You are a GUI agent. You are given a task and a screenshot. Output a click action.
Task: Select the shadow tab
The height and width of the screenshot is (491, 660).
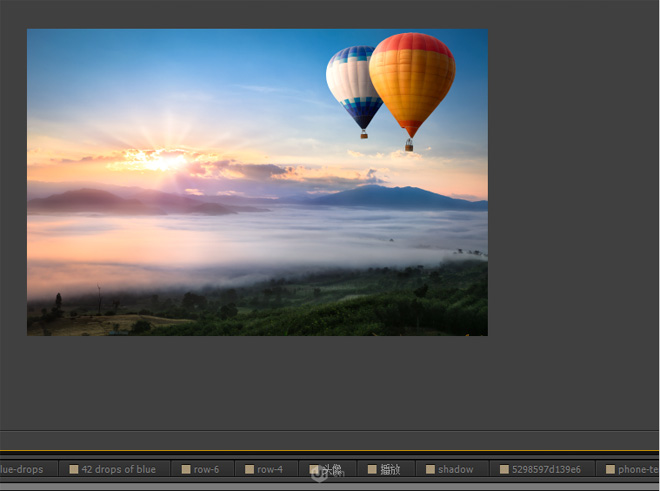455,469
